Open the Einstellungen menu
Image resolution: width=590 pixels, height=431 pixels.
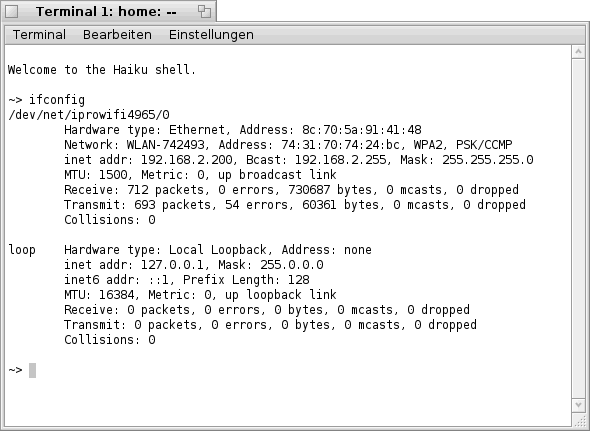[x=211, y=35]
